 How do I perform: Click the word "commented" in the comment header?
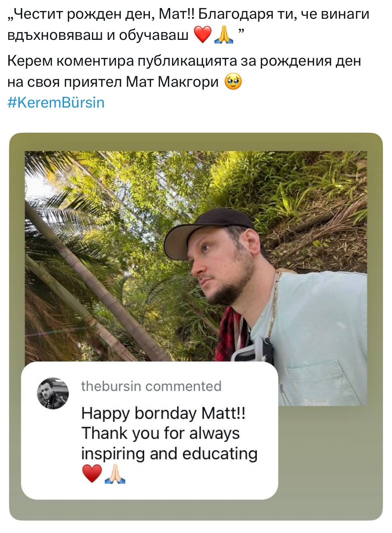pos(184,386)
